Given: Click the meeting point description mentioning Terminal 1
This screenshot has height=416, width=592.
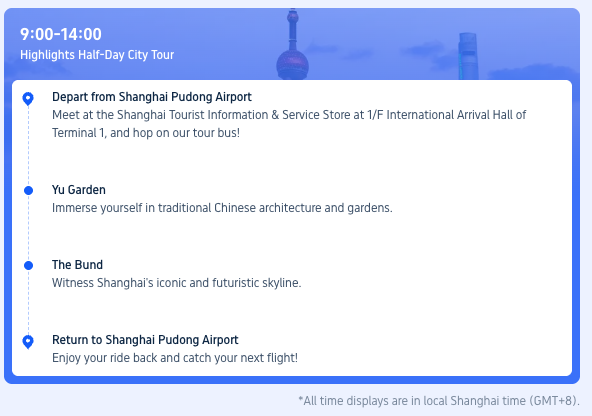Looking at the screenshot, I should coord(289,124).
